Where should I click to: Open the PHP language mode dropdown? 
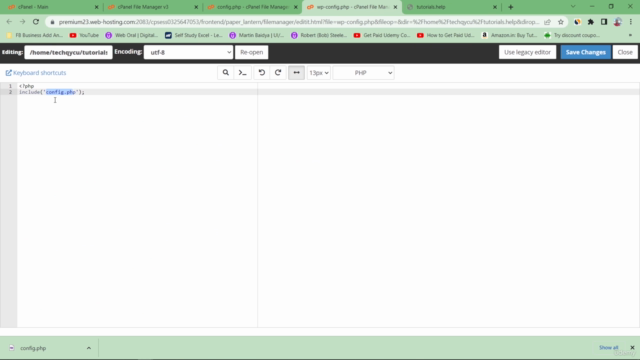363,73
